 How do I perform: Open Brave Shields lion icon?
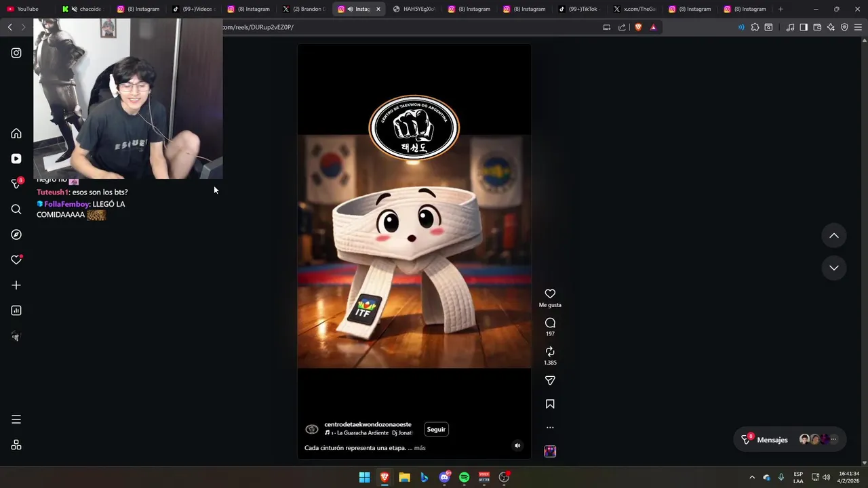[638, 27]
